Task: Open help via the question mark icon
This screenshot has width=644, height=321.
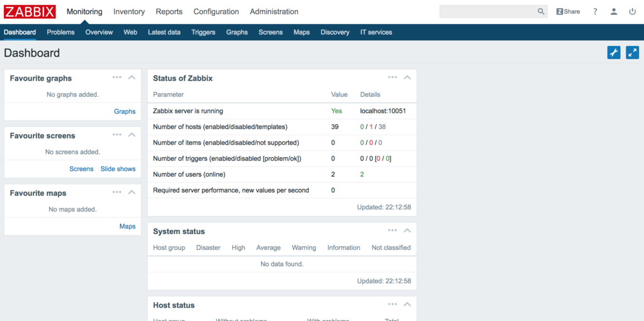Action: pos(595,11)
